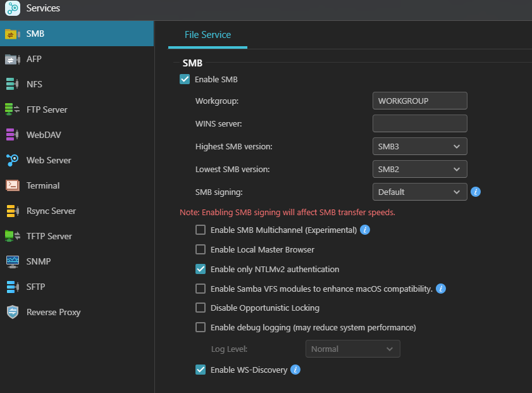Go to WebDAV settings

[77, 135]
